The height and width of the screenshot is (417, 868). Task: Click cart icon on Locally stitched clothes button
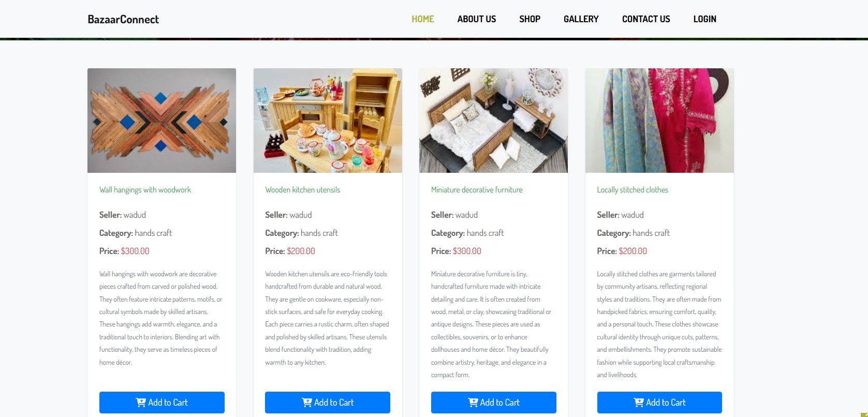[639, 403]
